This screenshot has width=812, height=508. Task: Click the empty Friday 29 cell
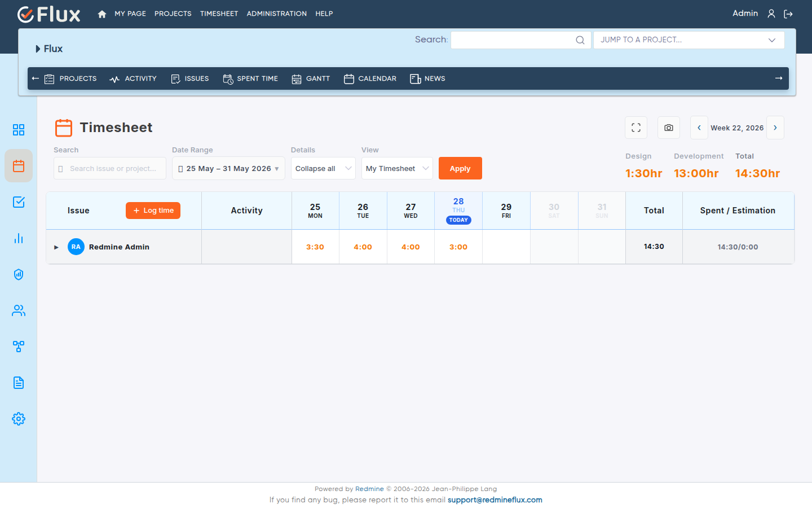tap(506, 247)
